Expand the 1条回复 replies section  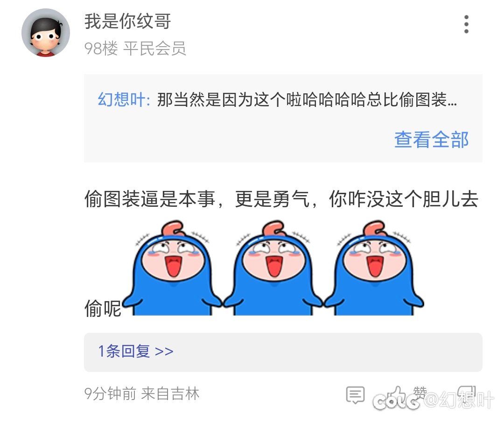[283, 352]
